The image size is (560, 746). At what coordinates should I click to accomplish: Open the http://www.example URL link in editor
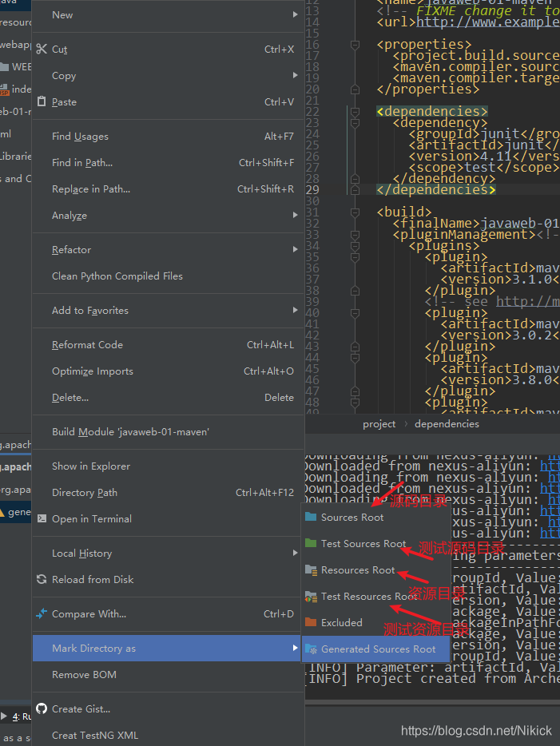[x=487, y=22]
